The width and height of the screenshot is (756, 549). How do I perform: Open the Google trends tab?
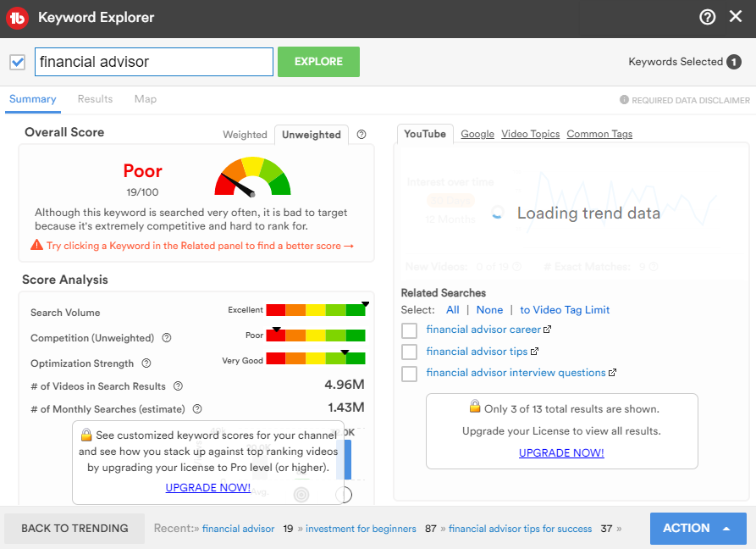477,134
